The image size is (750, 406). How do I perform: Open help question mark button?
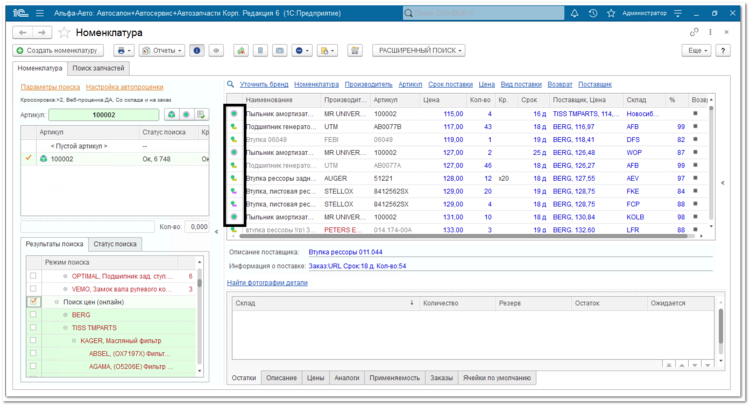723,50
